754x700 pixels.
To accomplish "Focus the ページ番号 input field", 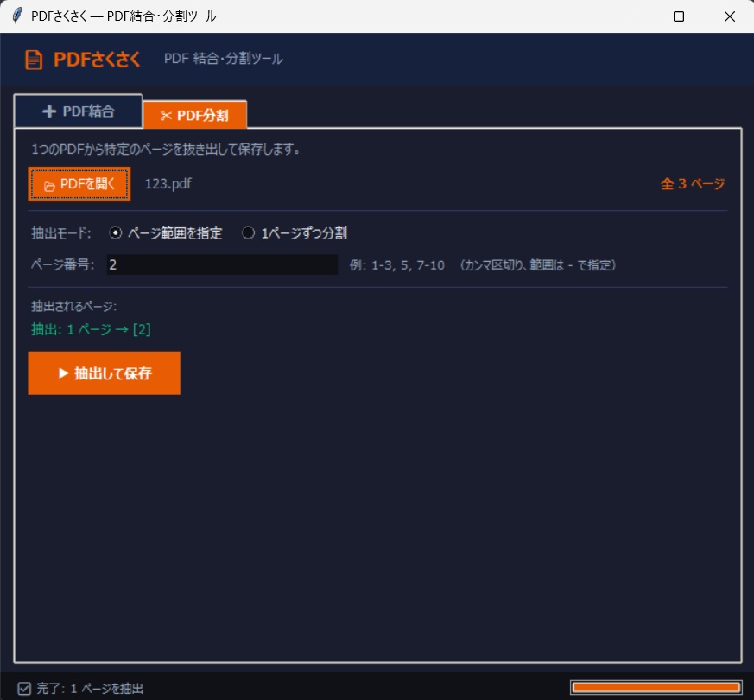I will tap(222, 264).
